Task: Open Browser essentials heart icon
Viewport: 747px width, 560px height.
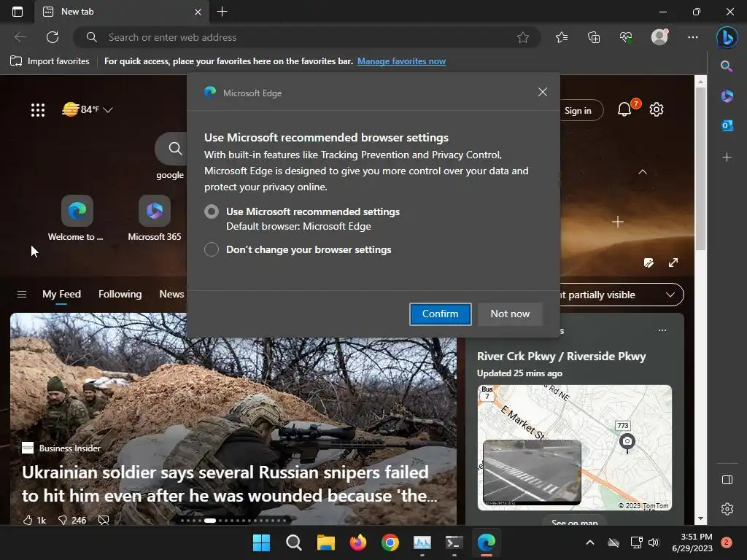Action: coord(626,37)
